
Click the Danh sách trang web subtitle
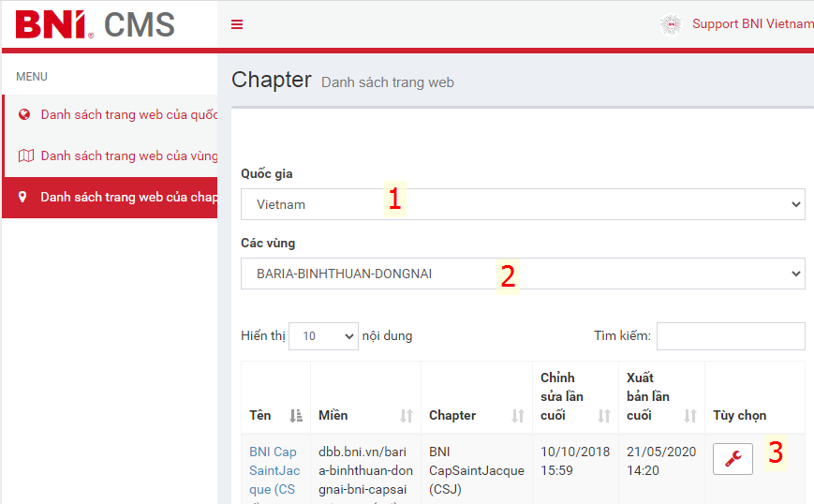(x=388, y=82)
